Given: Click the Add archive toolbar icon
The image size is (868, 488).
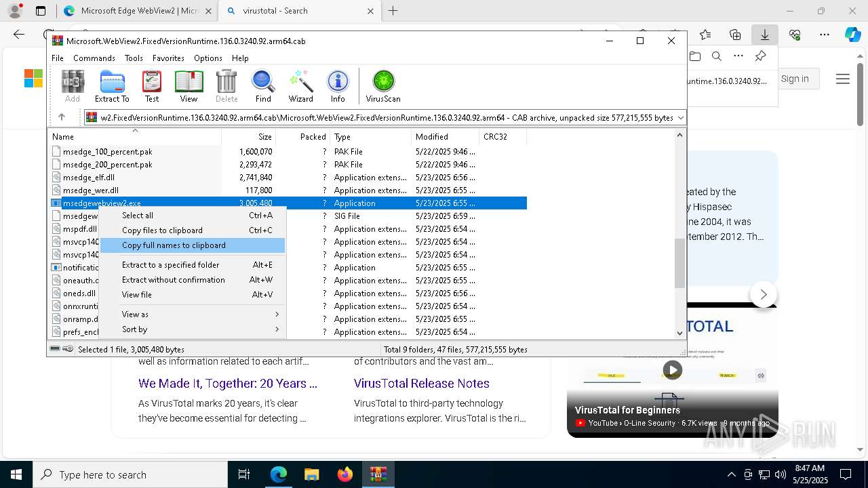Looking at the screenshot, I should pos(73,86).
